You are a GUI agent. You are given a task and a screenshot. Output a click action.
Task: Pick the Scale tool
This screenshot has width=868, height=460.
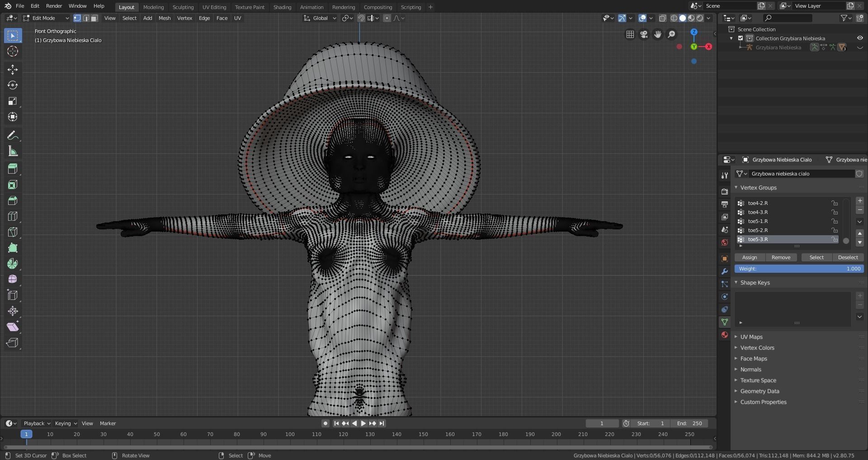[x=13, y=101]
